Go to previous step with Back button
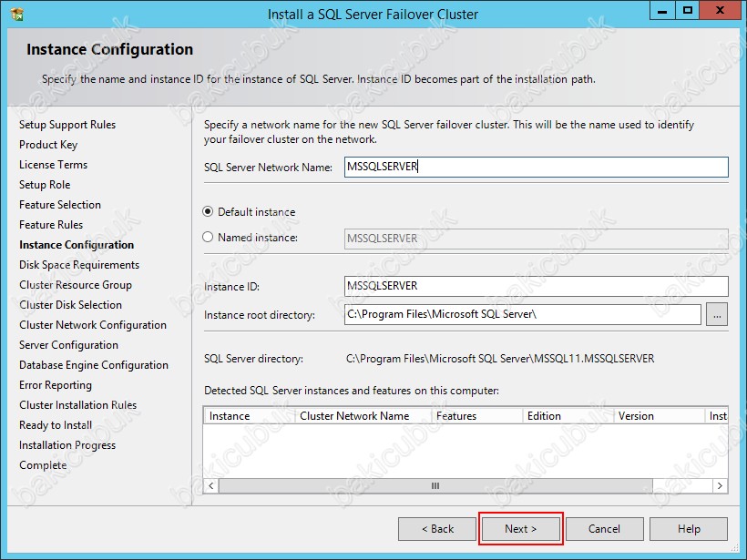The width and height of the screenshot is (747, 560). point(437,528)
